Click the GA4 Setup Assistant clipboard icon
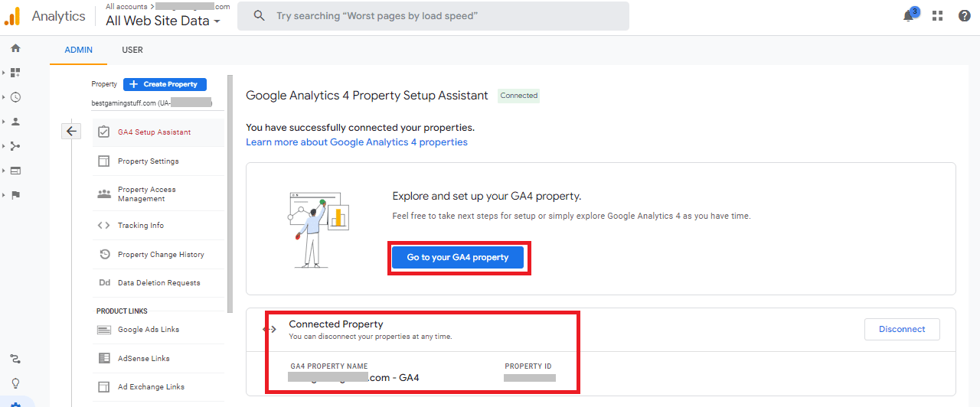Image resolution: width=980 pixels, height=407 pixels. pos(104,132)
